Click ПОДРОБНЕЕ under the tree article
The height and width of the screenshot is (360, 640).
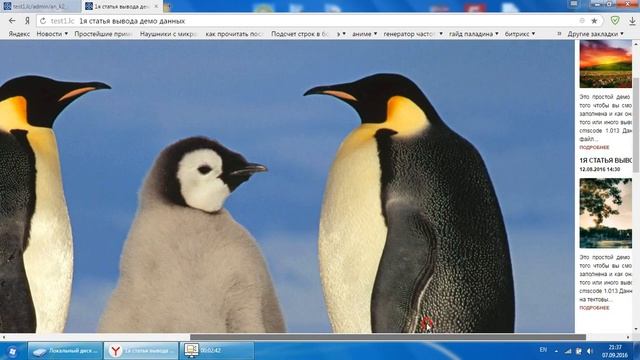pos(594,308)
